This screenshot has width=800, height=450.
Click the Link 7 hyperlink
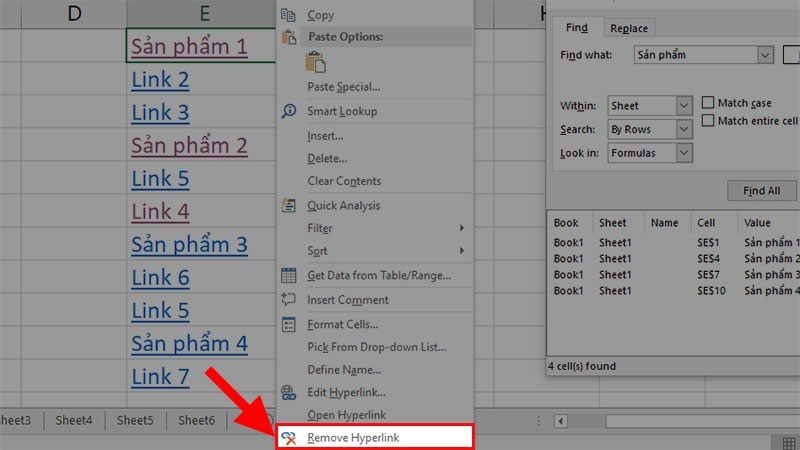[160, 377]
